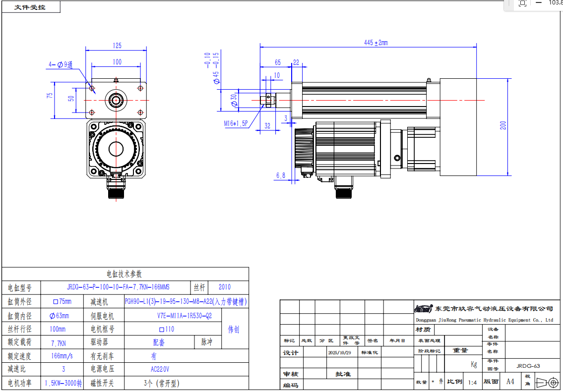
Task: Click the 103.8 zoom percentage field
Action: click(x=555, y=2)
